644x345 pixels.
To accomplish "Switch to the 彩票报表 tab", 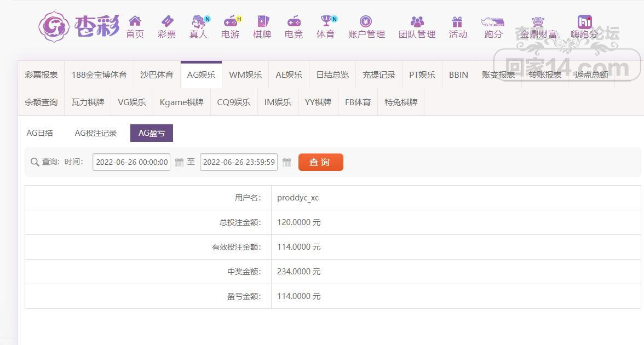I will (41, 75).
